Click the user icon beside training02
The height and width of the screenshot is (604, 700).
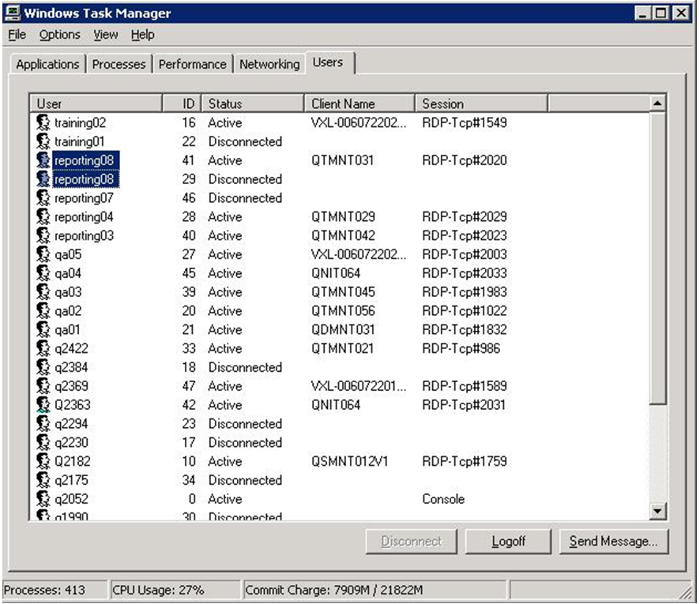43,122
